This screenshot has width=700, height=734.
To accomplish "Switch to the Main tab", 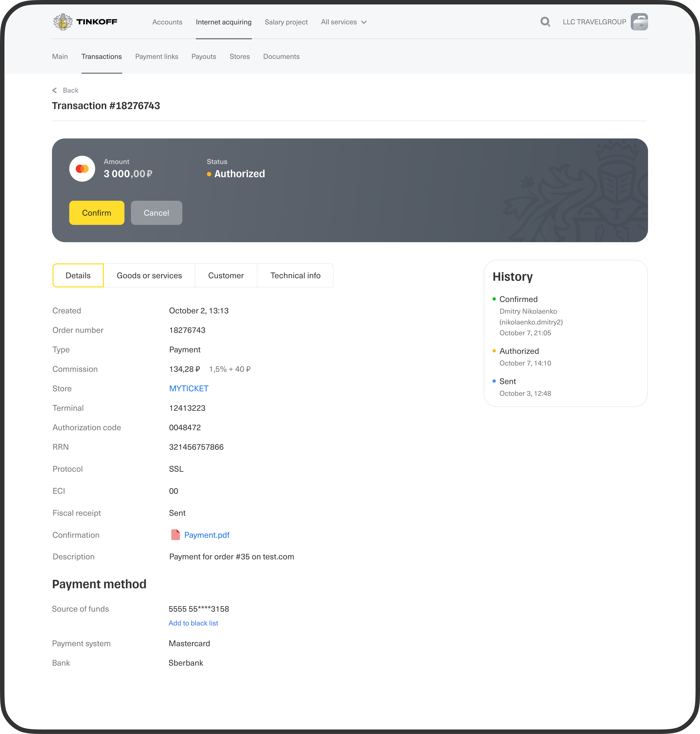I will click(x=60, y=56).
